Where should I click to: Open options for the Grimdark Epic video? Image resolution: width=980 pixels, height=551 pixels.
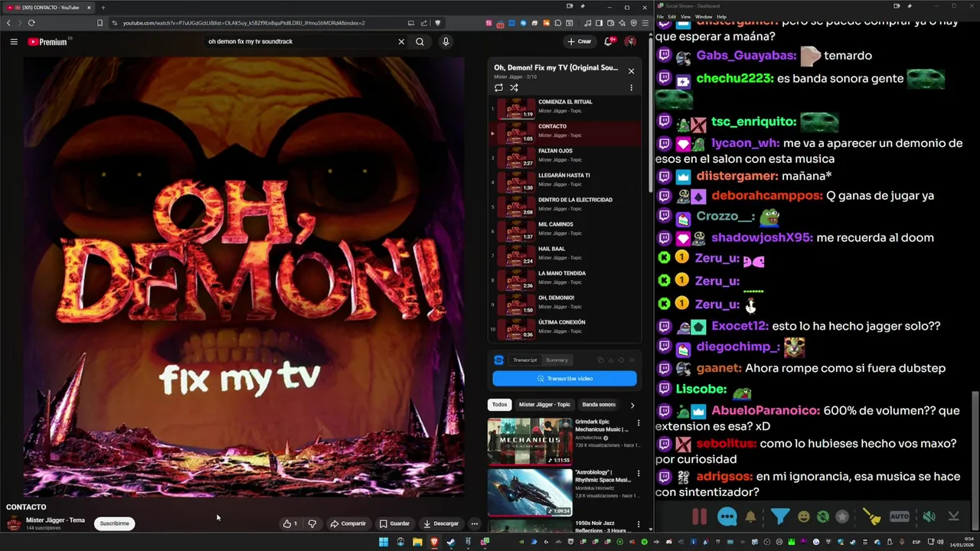(638, 422)
